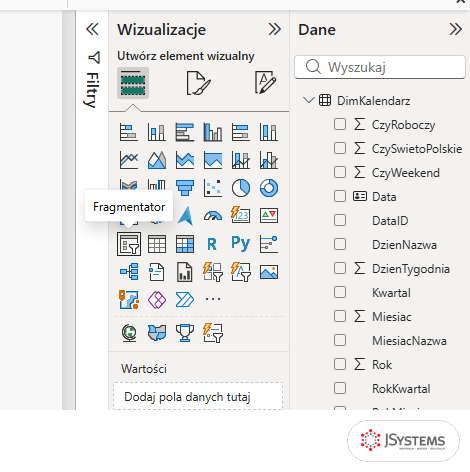Image resolution: width=470 pixels, height=472 pixels.
Task: Check the CzyWeekend field
Action: [340, 172]
